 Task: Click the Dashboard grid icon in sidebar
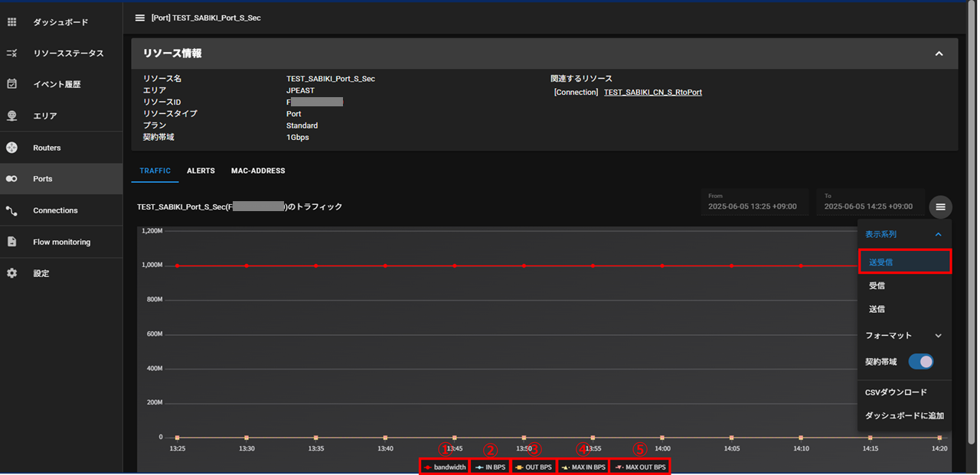point(11,22)
